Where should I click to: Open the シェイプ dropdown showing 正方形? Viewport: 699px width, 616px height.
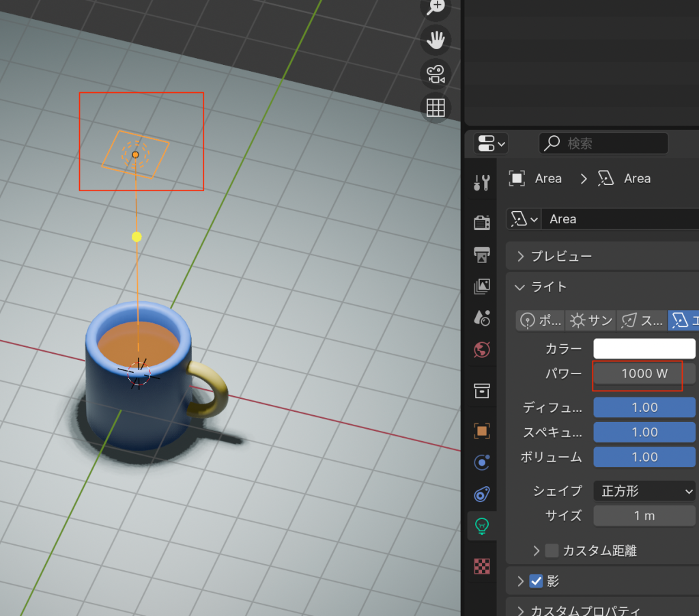pos(644,491)
